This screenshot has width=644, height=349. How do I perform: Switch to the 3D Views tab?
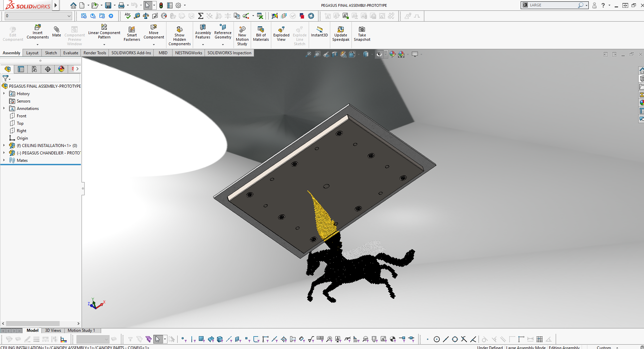click(53, 330)
